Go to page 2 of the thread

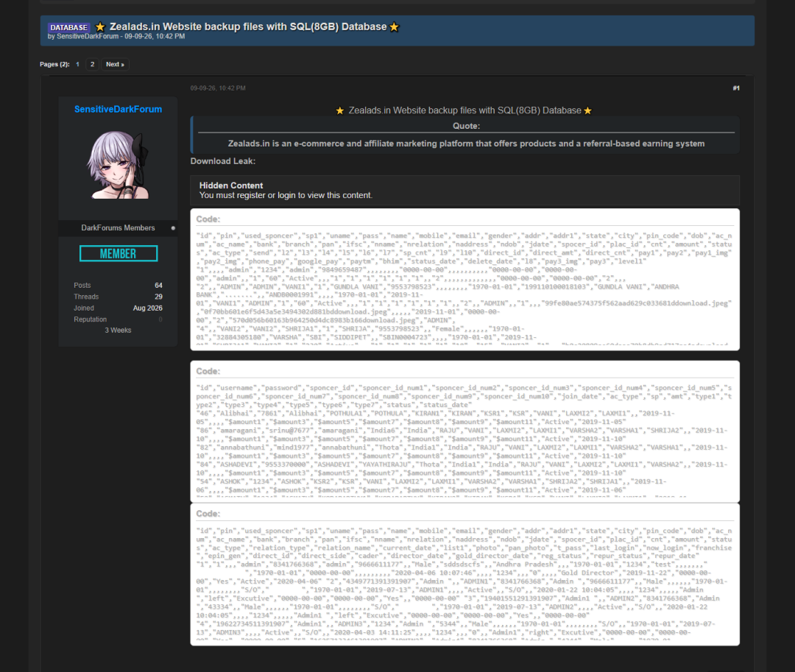coord(92,64)
